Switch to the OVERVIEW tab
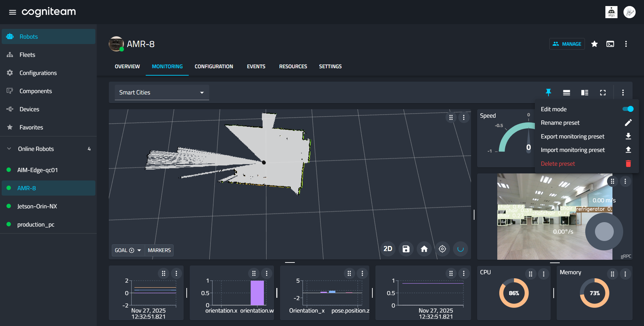 coord(127,67)
